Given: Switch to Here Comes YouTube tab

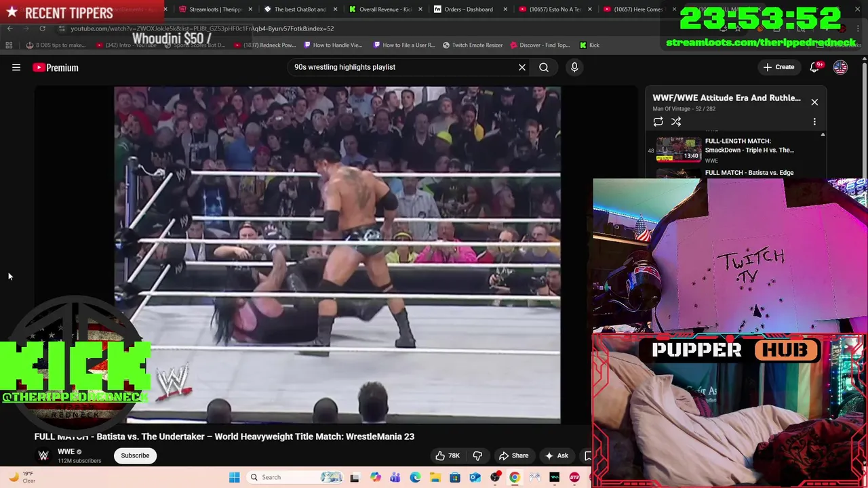Looking at the screenshot, I should click(x=637, y=9).
